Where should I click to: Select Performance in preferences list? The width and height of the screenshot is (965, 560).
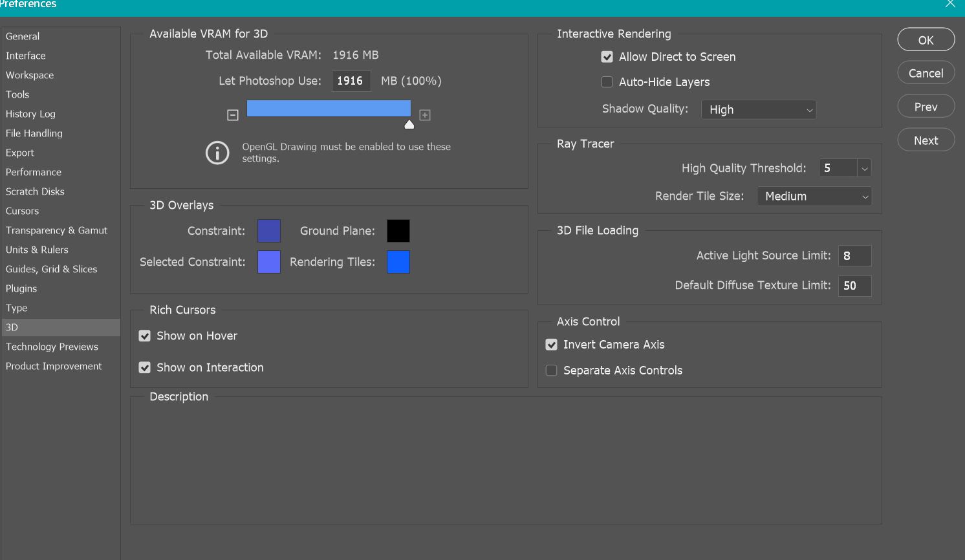point(60,172)
